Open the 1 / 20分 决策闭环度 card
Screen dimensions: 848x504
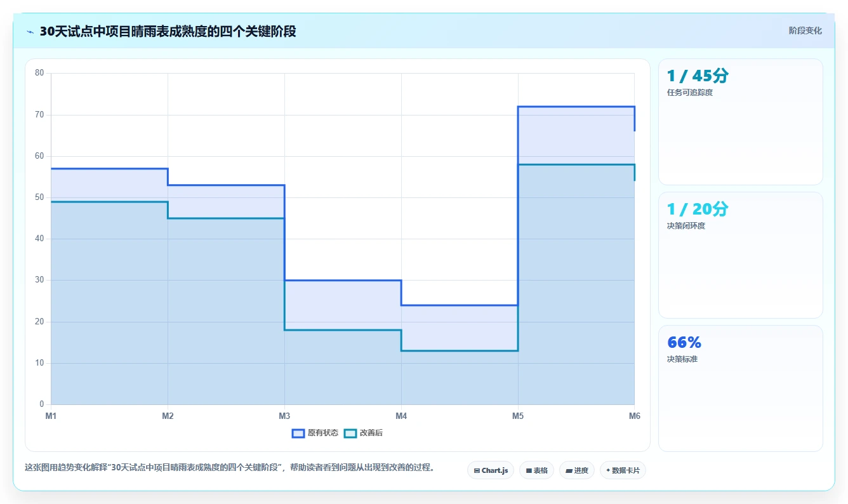click(x=741, y=255)
